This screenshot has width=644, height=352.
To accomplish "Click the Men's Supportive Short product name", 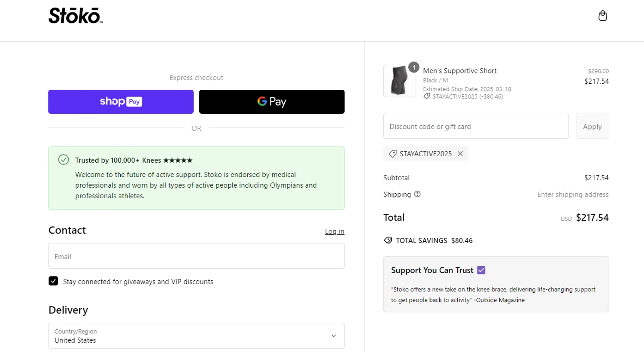I will 460,71.
